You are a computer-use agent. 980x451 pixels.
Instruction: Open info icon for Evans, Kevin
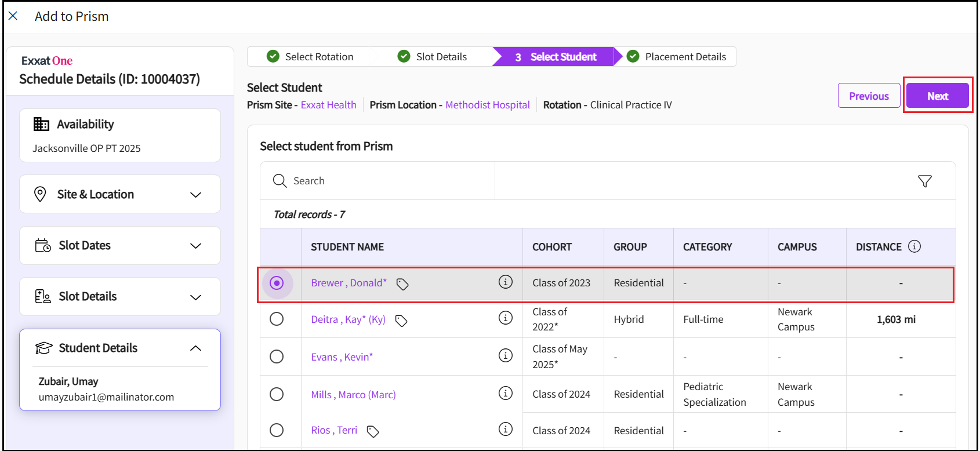coord(505,355)
